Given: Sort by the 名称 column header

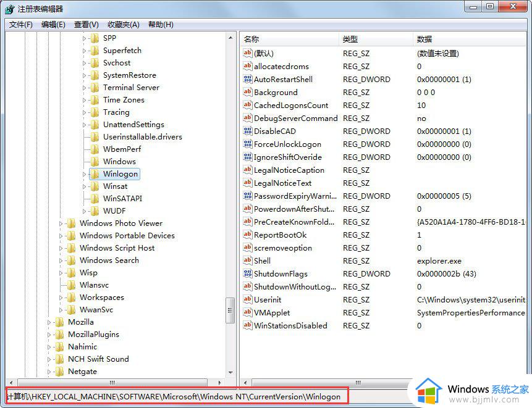Looking at the screenshot, I should click(289, 39).
